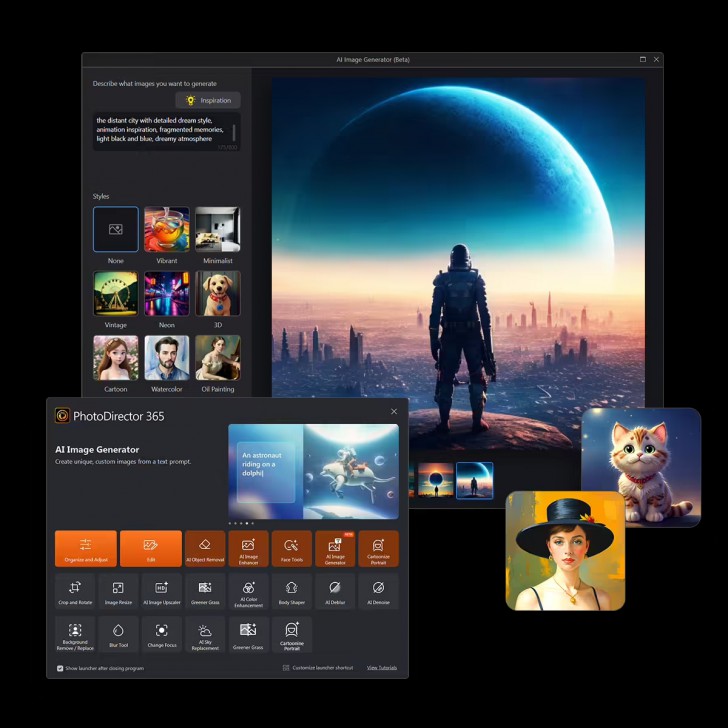728x728 pixels.
Task: Click the astronaut riding dolphin banner
Action: point(313,471)
